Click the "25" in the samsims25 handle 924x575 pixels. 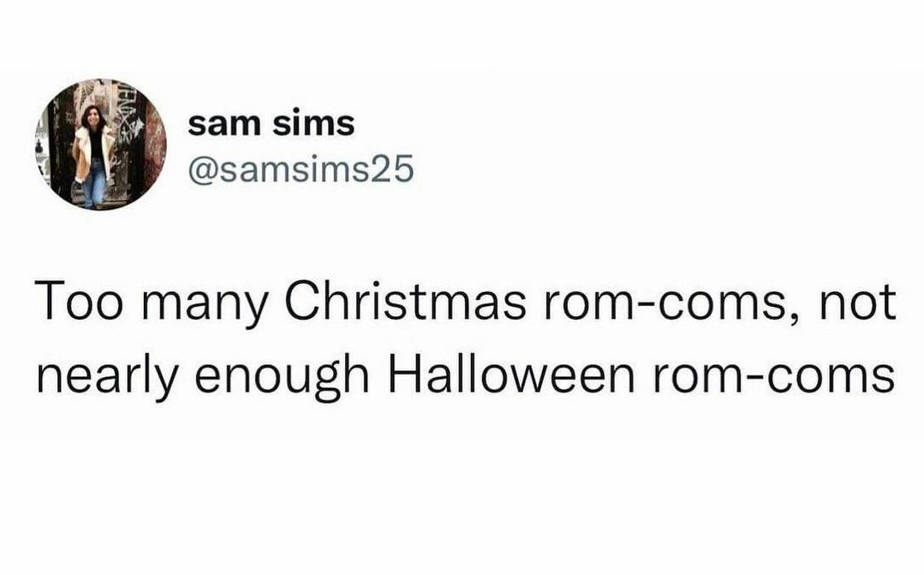point(395,169)
